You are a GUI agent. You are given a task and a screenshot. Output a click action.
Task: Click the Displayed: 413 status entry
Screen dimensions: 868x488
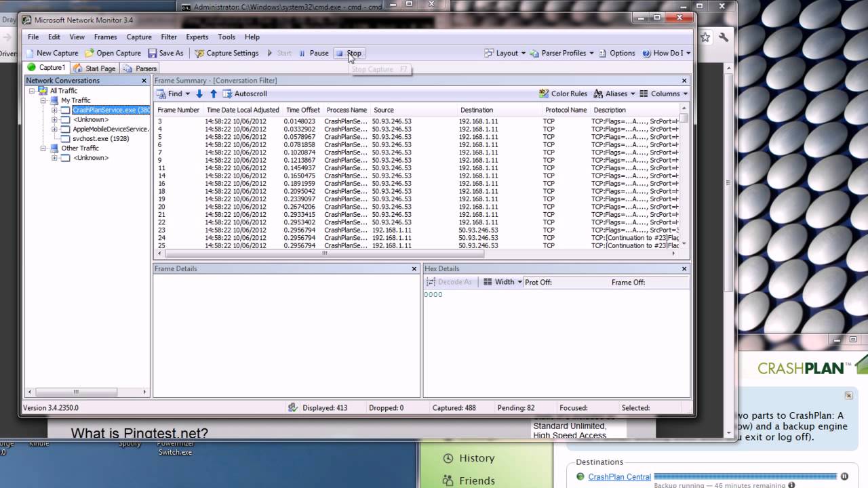(x=325, y=408)
